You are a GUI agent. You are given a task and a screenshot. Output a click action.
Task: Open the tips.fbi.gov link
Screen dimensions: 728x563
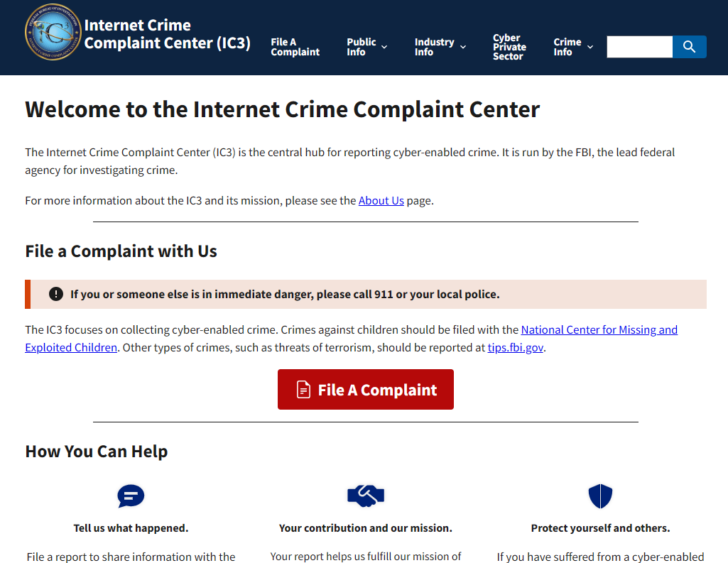tap(516, 348)
